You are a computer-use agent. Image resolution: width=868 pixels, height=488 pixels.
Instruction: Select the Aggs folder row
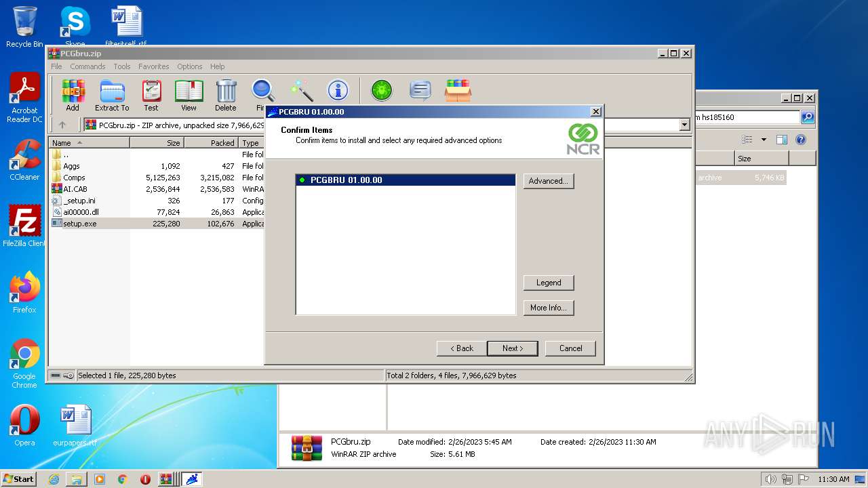157,166
